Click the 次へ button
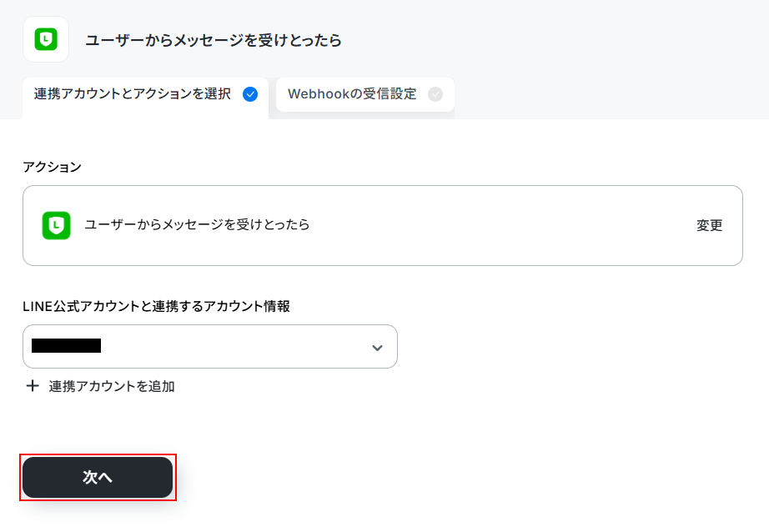The image size is (769, 532). click(x=98, y=478)
